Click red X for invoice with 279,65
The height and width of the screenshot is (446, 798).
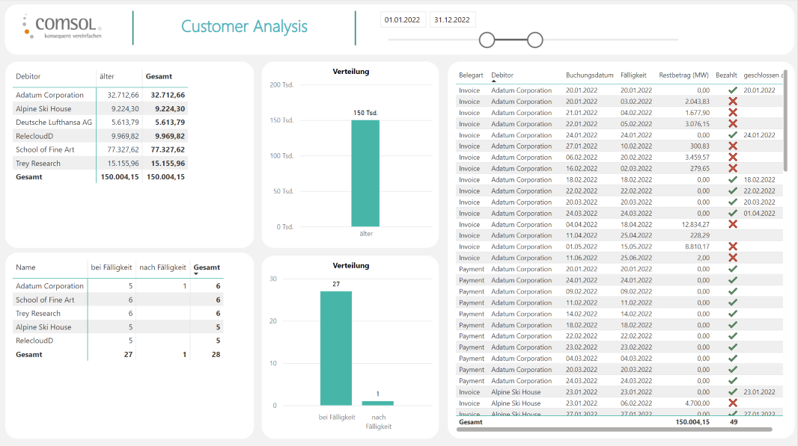pyautogui.click(x=733, y=169)
